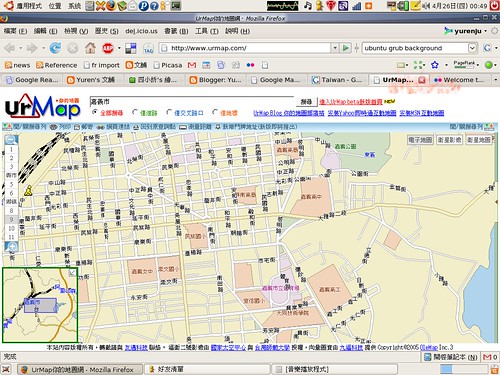Expand the URL bar history dropdown

tap(335, 48)
